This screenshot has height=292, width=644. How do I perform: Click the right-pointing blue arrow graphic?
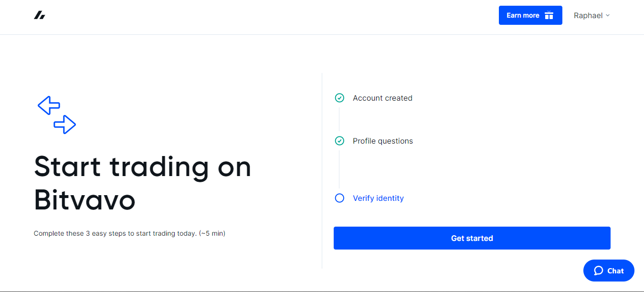(65, 125)
